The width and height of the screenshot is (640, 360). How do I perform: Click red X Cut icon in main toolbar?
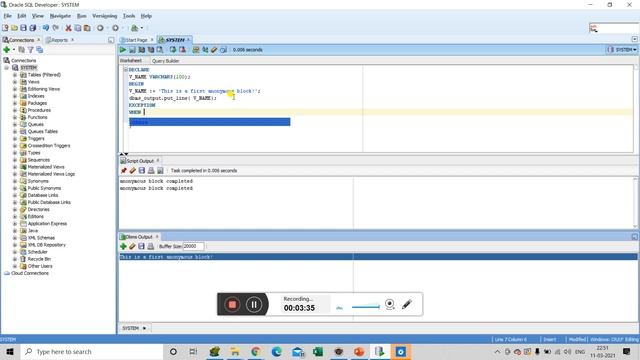[x=68, y=28]
